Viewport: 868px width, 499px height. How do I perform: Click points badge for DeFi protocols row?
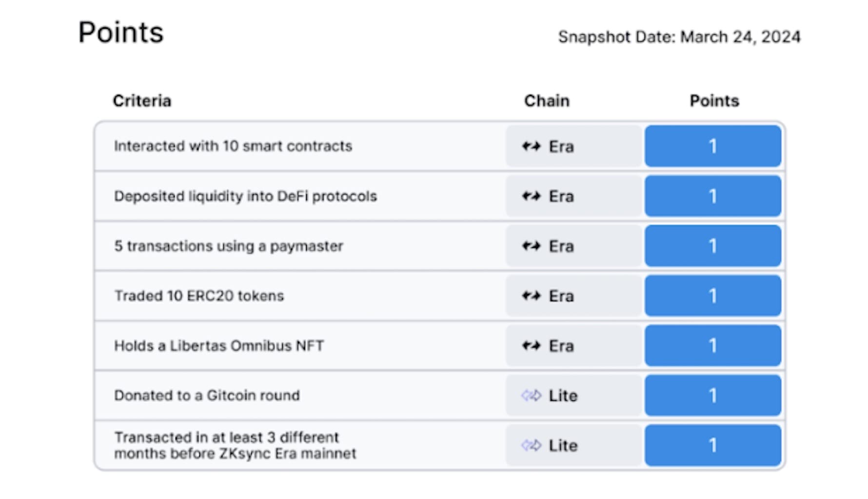point(712,196)
